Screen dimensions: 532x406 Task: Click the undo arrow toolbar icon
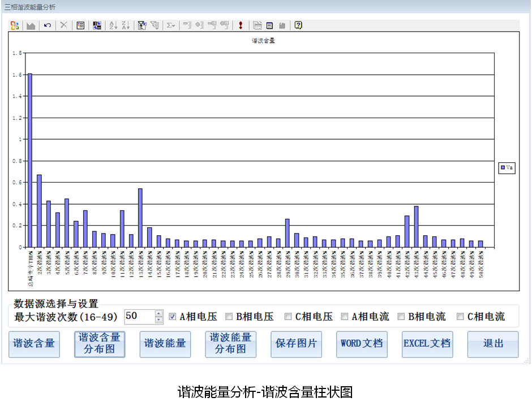point(48,25)
